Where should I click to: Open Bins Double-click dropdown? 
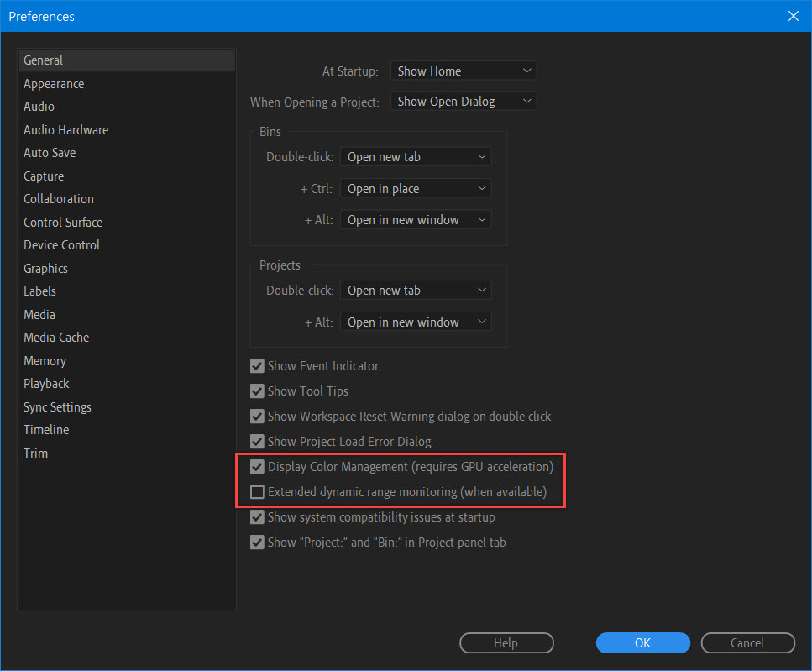416,157
